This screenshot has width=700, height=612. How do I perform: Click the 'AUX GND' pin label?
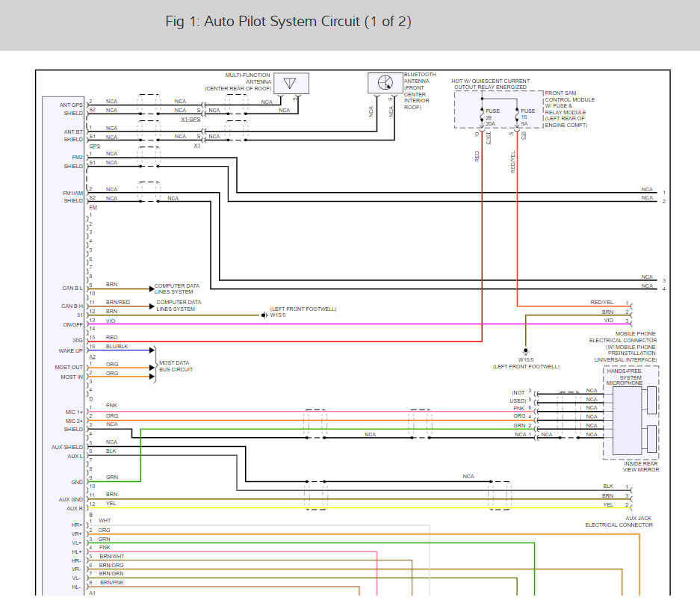pos(70,499)
